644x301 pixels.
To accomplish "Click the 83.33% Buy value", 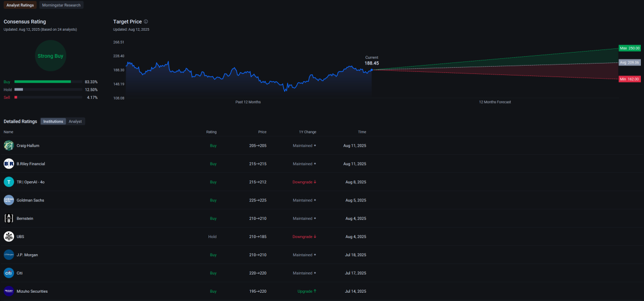I will click(91, 82).
